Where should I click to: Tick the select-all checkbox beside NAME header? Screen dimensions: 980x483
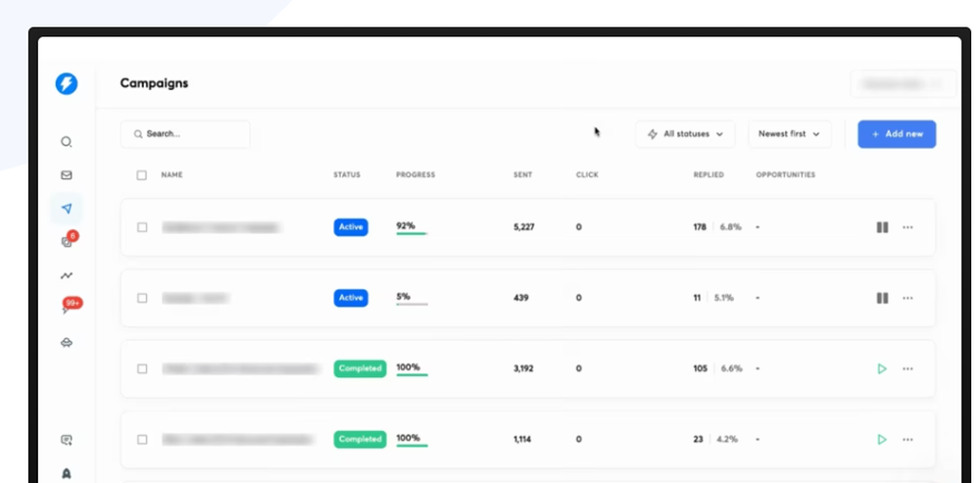pos(142,175)
